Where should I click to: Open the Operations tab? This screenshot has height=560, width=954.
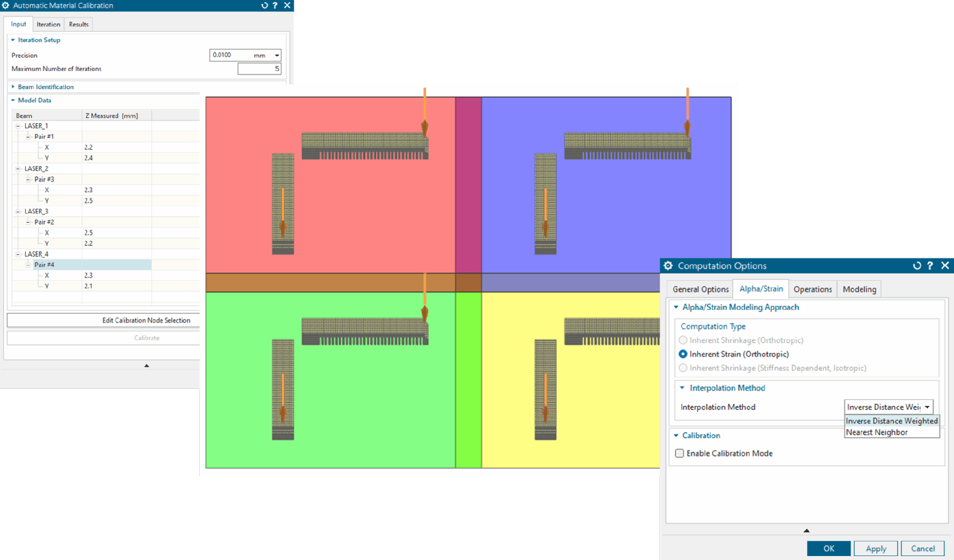pos(812,289)
